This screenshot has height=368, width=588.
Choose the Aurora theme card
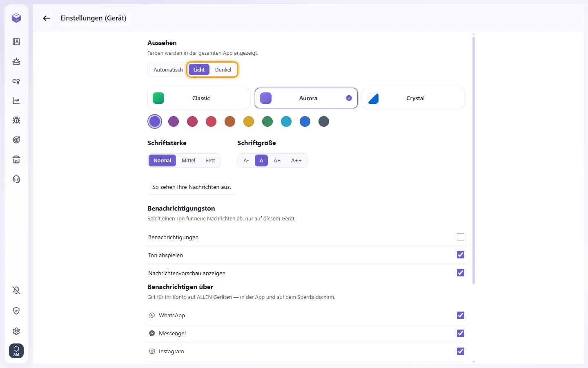point(306,98)
